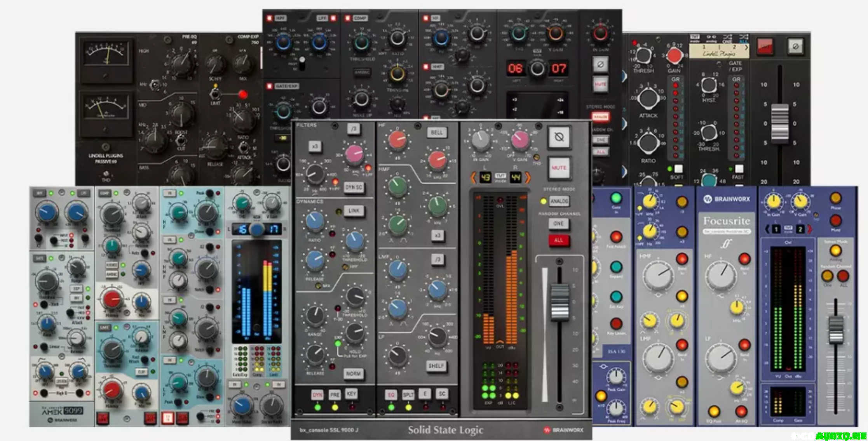The width and height of the screenshot is (868, 441).
Task: Toggle the HPF button on AMEK 9099
Action: [x=40, y=193]
